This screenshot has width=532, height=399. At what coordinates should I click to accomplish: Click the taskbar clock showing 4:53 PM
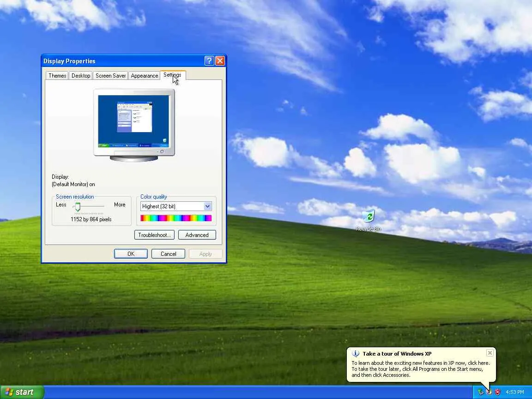515,392
